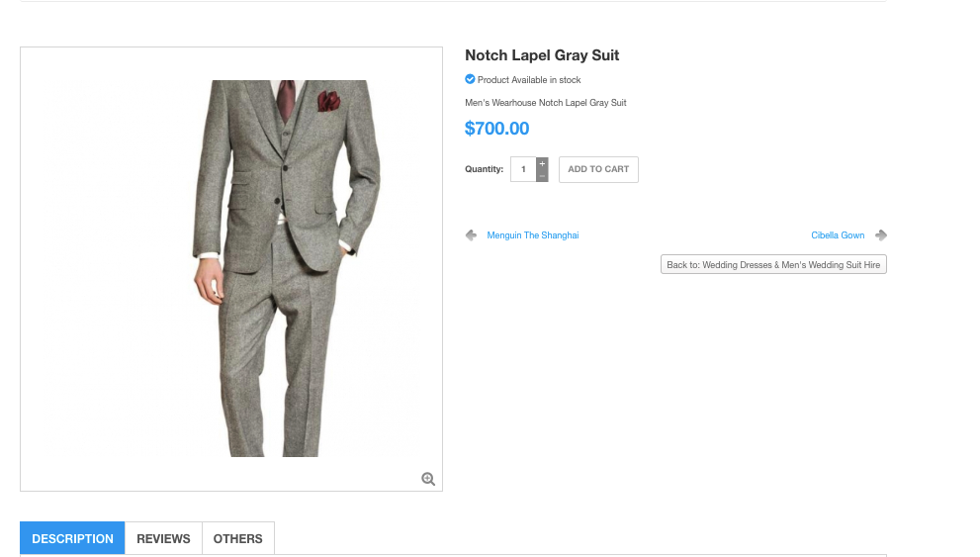980x557 pixels.
Task: Click the Quantity label
Action: 485,169
